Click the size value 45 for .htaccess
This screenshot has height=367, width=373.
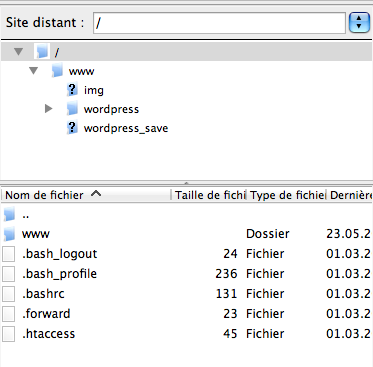[x=230, y=334]
